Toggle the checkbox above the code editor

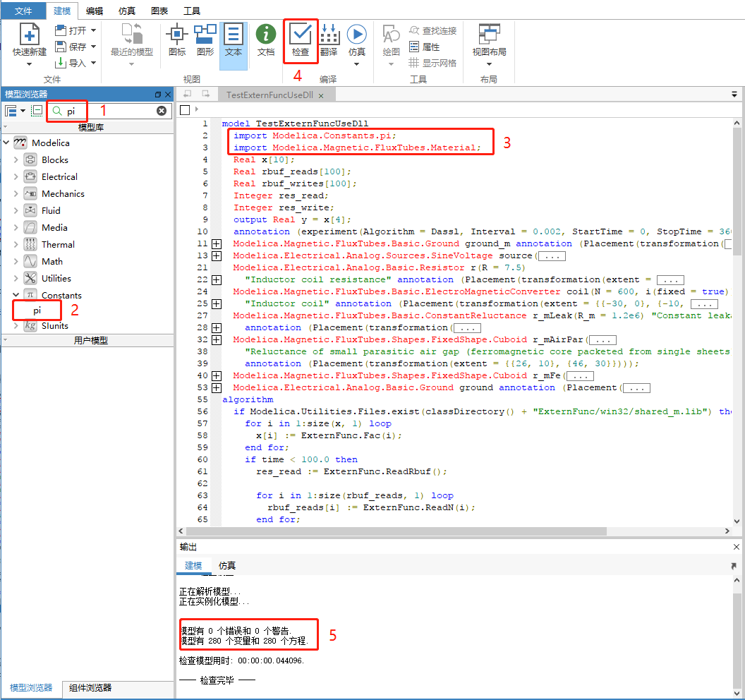(185, 110)
